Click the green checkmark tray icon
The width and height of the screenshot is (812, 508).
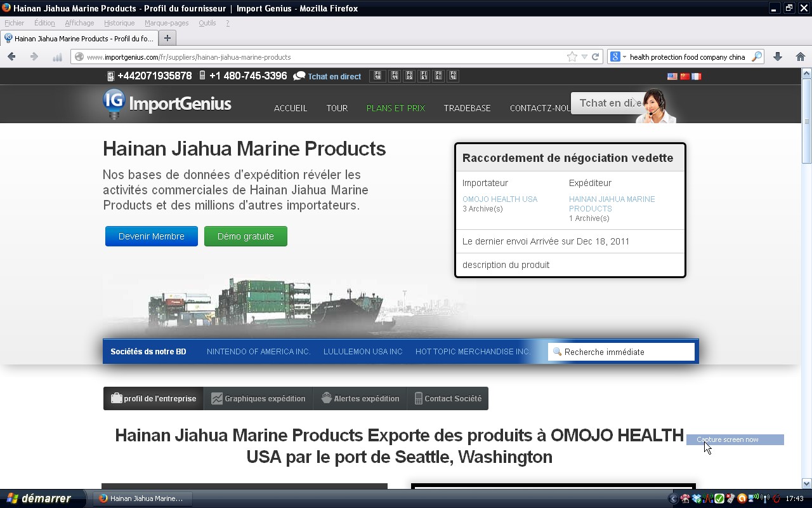[719, 498]
